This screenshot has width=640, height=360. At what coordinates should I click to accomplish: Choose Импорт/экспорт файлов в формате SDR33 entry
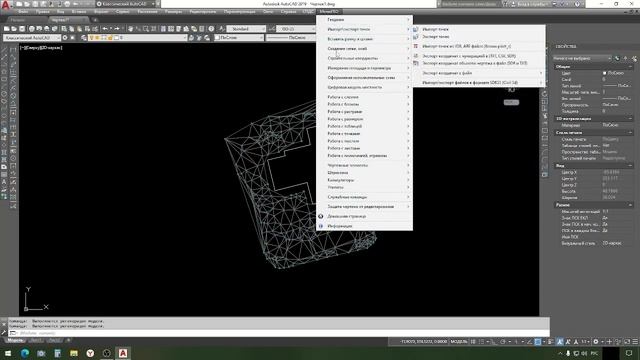(x=478, y=82)
